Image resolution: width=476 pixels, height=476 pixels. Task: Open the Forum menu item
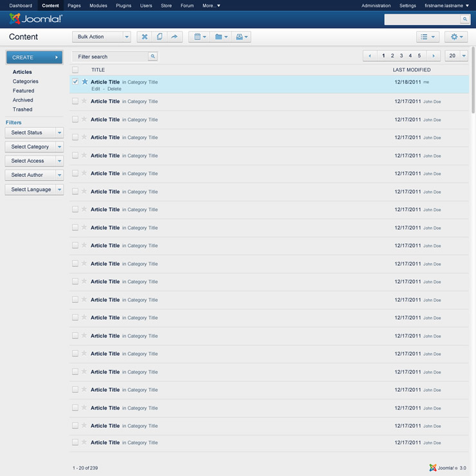pos(187,5)
